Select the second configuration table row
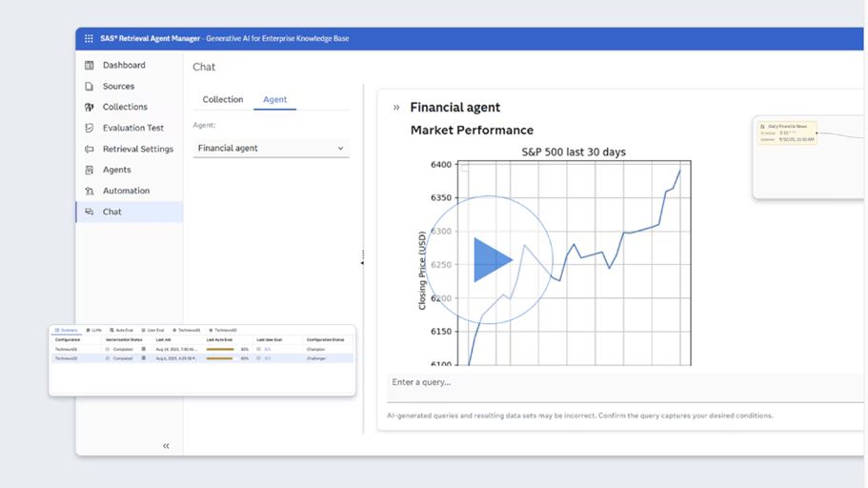Viewport: 868px width, 488px height. (201, 358)
